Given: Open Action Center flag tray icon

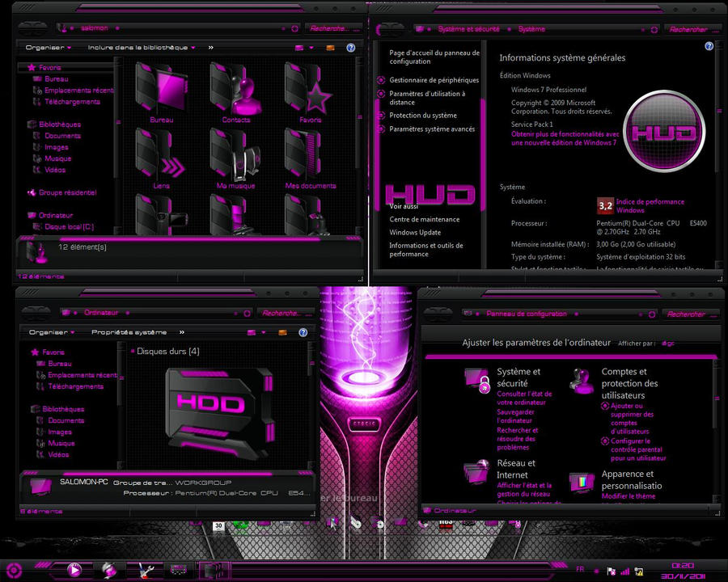Looking at the screenshot, I should [x=611, y=571].
